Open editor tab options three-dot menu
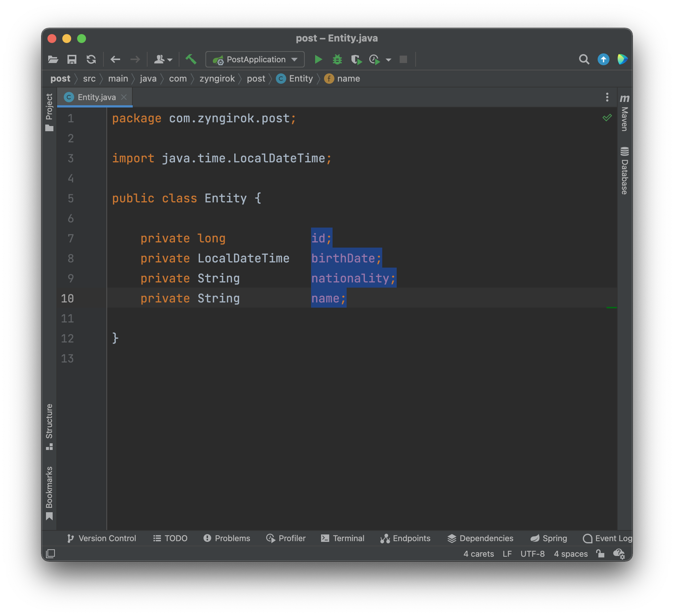This screenshot has width=674, height=616. 607,97
